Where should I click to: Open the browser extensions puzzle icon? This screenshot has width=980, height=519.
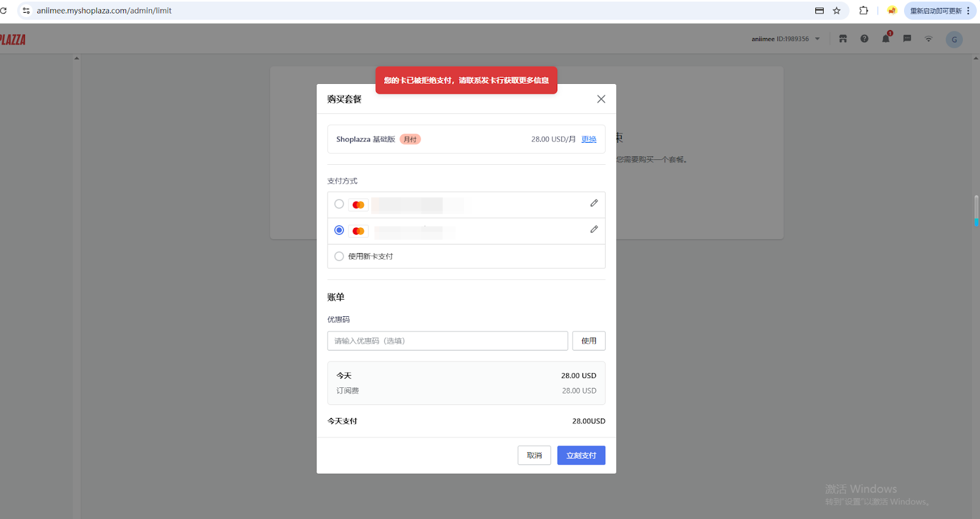(864, 10)
